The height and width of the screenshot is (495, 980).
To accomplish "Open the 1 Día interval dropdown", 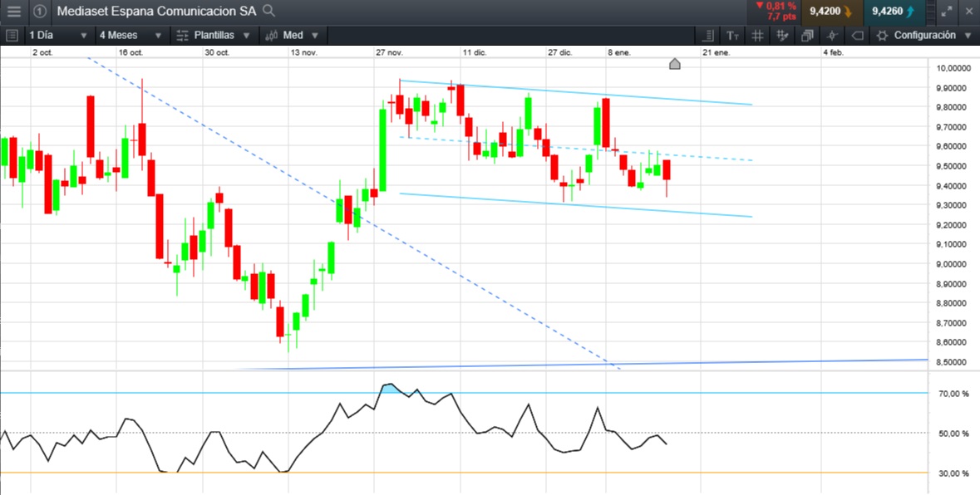I will pos(58,36).
